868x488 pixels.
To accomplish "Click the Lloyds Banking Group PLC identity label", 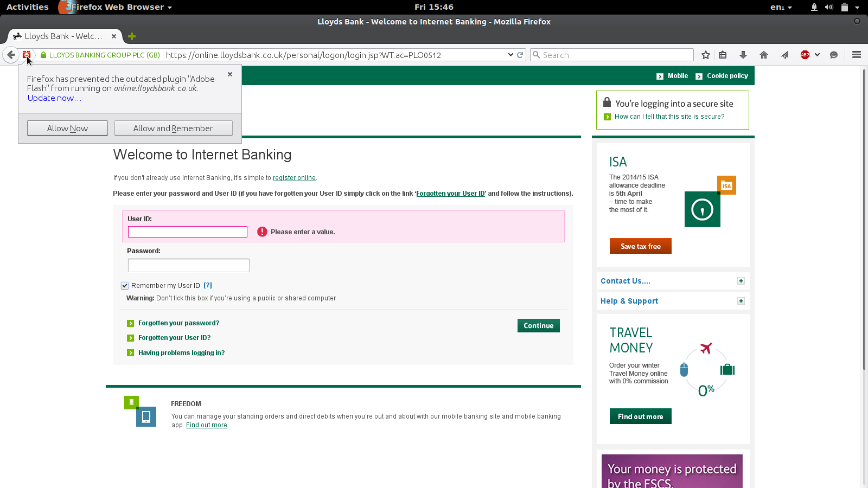I will [105, 55].
